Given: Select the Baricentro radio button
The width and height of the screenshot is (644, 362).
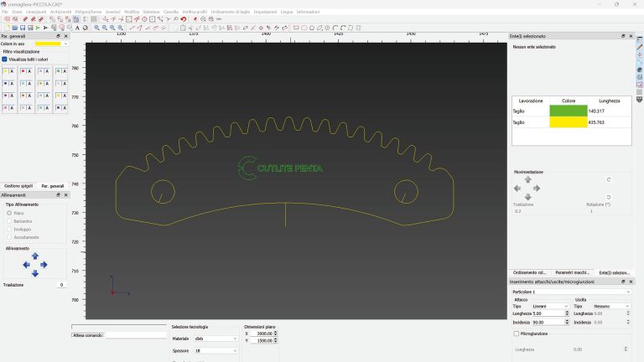Looking at the screenshot, I should click(x=9, y=221).
